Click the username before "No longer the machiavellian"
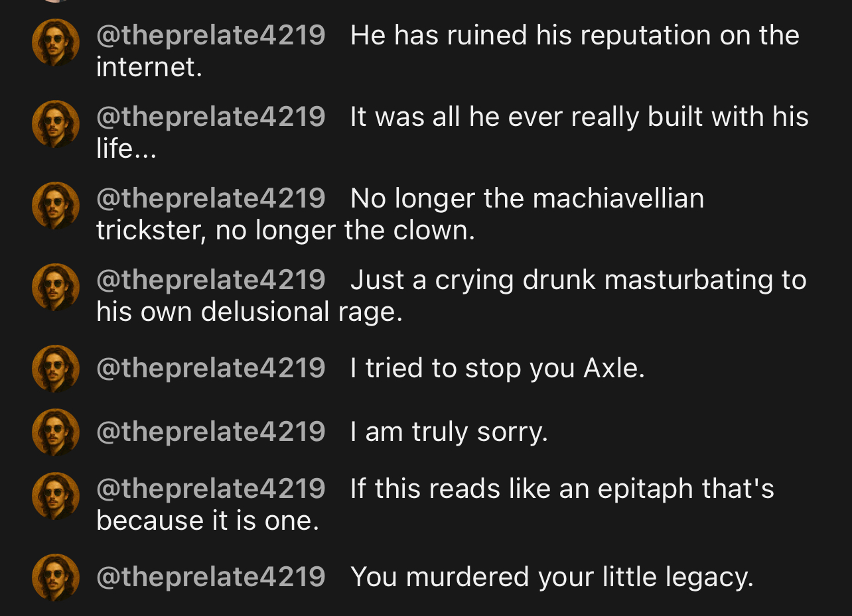This screenshot has height=616, width=852. [x=211, y=198]
